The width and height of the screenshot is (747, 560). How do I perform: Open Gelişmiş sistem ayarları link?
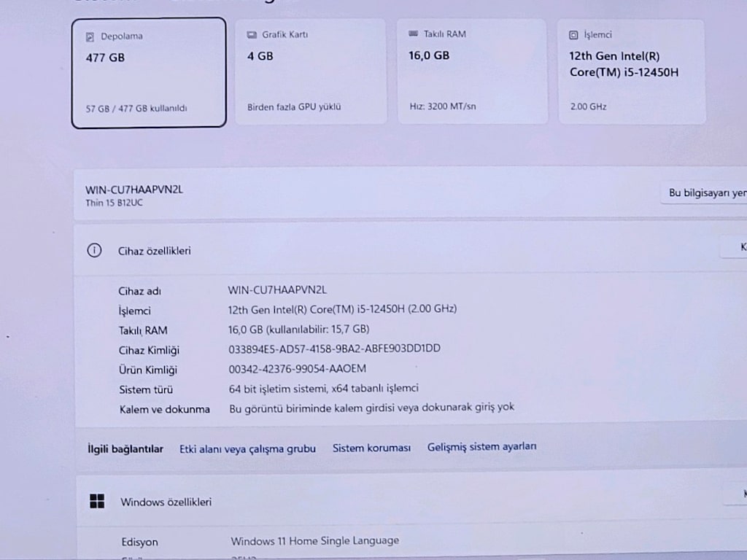coord(481,447)
